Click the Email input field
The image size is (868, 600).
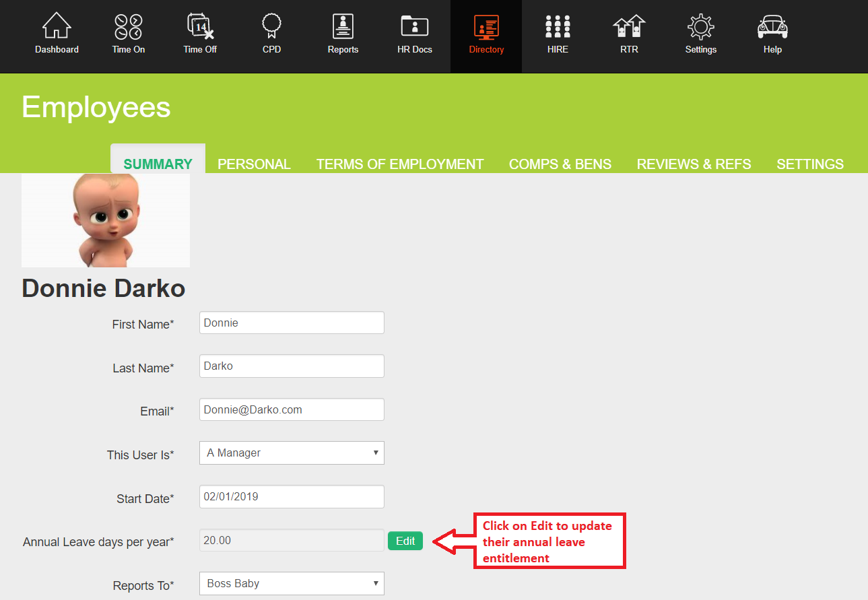coord(292,409)
